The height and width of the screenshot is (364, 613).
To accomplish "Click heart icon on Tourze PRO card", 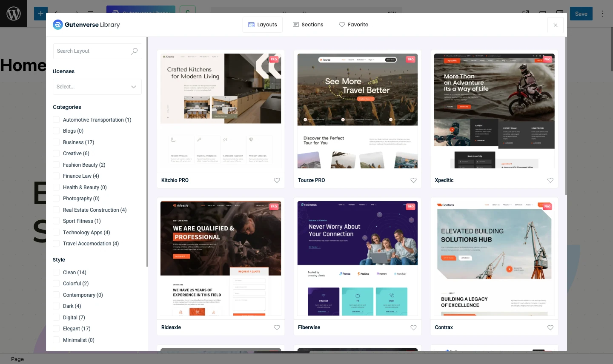I will (x=413, y=180).
